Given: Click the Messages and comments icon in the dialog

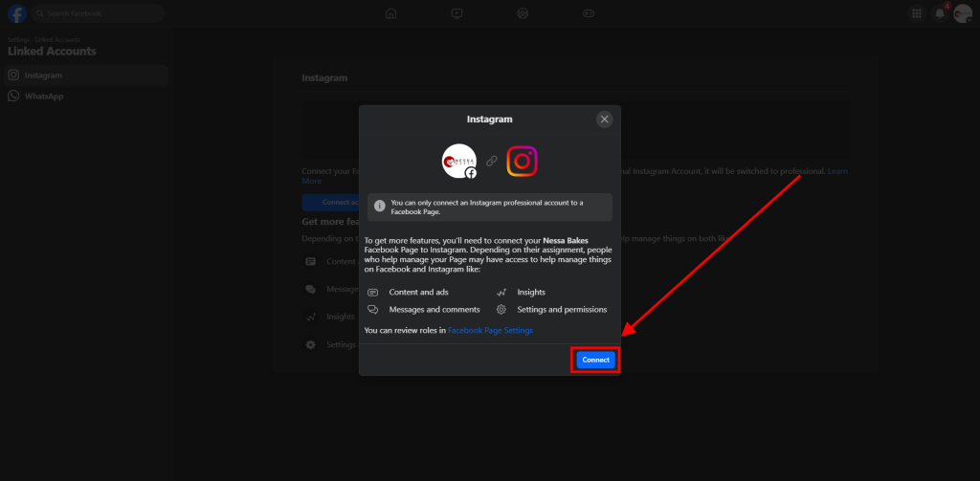Looking at the screenshot, I should click(x=372, y=309).
